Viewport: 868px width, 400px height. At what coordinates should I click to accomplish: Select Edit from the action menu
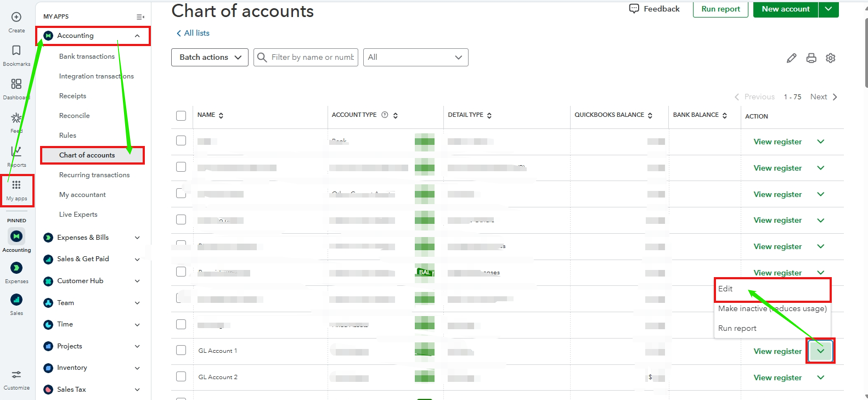[725, 289]
